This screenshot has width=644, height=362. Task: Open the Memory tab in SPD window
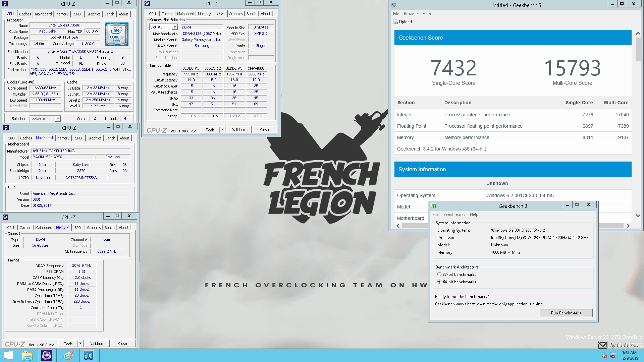[204, 14]
